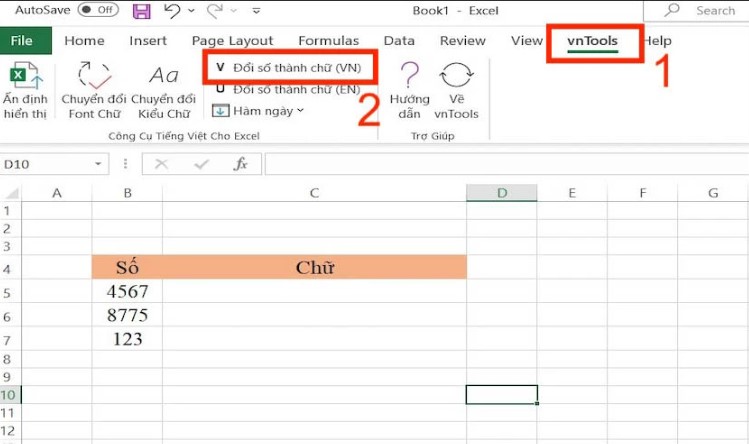Image resolution: width=749 pixels, height=444 pixels.
Task: Click the Search box in title bar
Action: coord(696,11)
